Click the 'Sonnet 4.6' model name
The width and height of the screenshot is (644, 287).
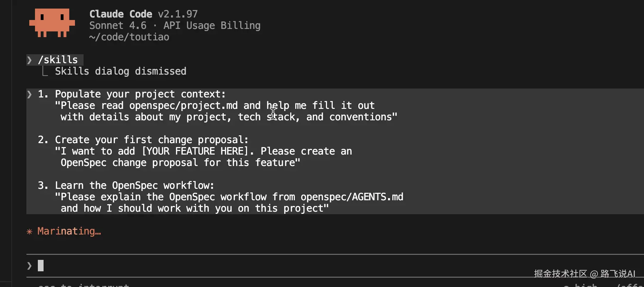(118, 26)
